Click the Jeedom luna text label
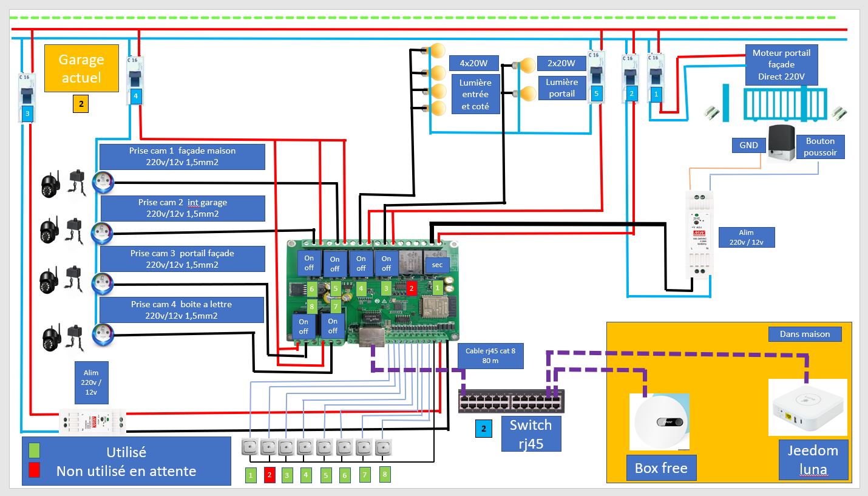 (813, 460)
